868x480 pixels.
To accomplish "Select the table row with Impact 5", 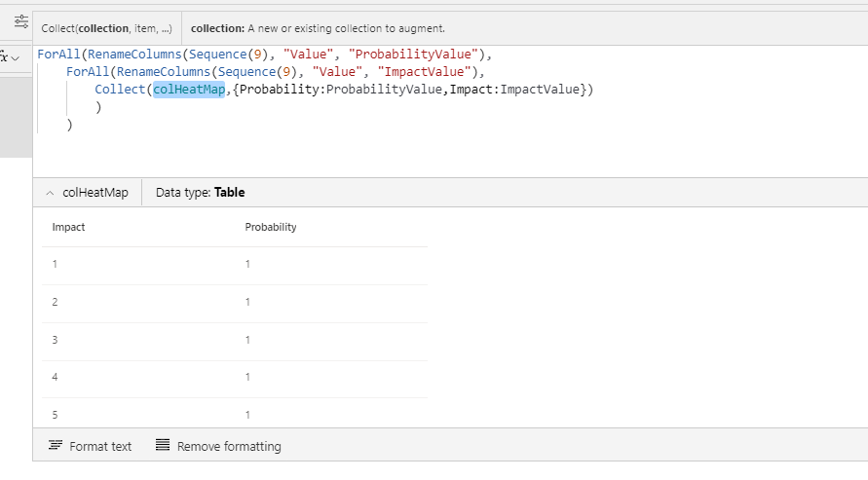I will [x=234, y=414].
